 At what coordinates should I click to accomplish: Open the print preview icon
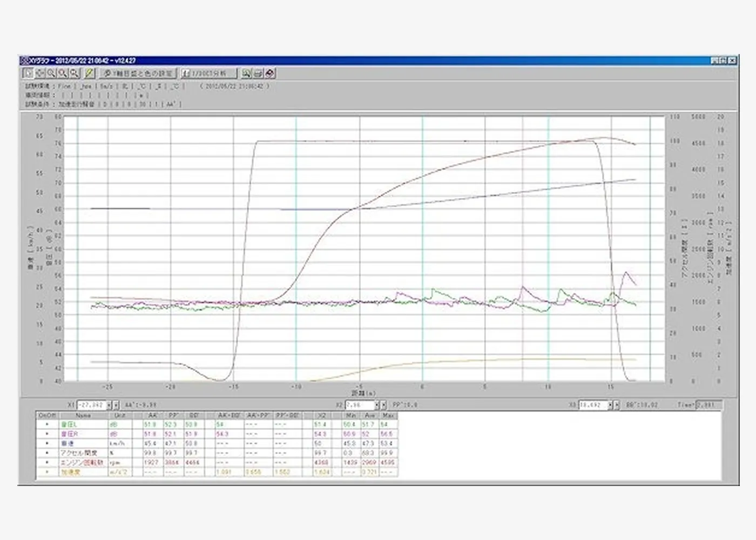click(x=246, y=73)
